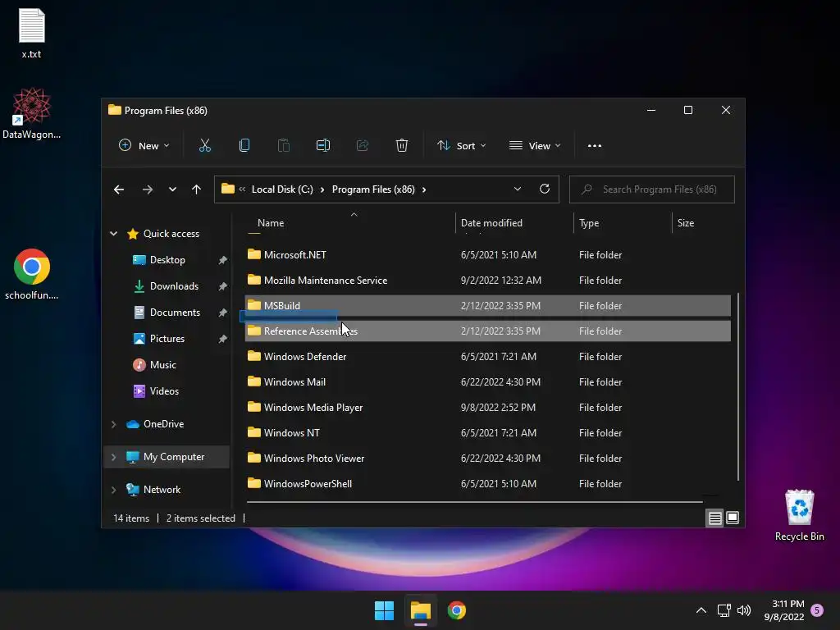Viewport: 840px width, 630px height.
Task: Open the network tray icon
Action: point(724,610)
